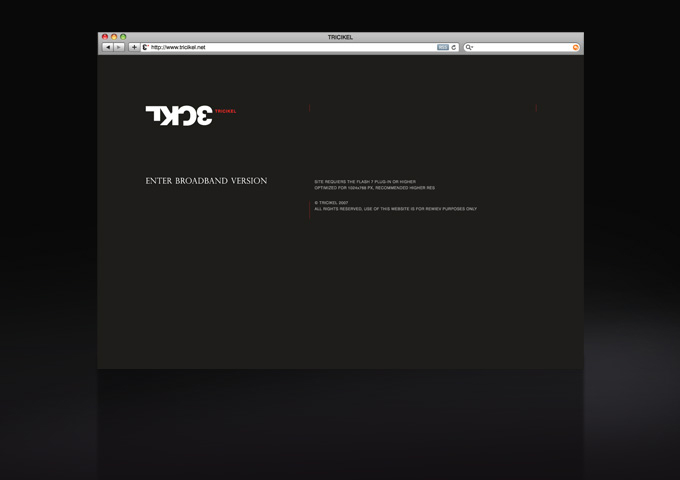680x480 pixels.
Task: Click the TRICIKEL window title
Action: pos(340,37)
